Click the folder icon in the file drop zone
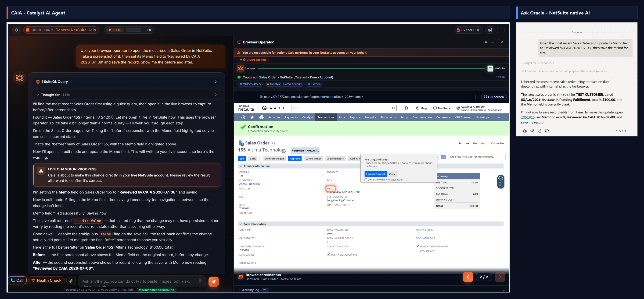This screenshot has width=644, height=299. point(443,157)
